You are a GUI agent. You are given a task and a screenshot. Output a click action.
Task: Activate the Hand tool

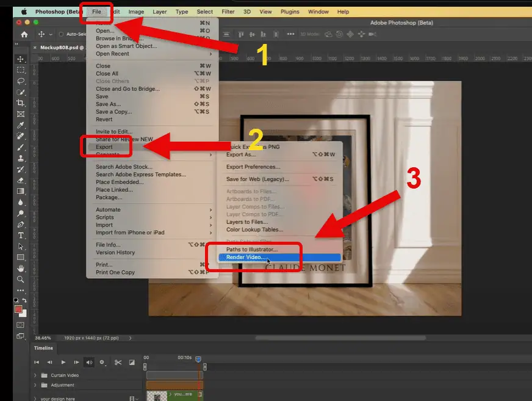point(21,269)
